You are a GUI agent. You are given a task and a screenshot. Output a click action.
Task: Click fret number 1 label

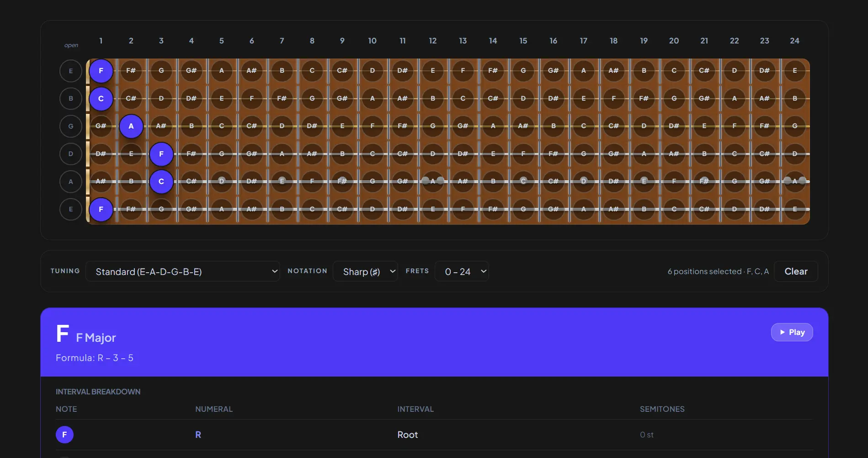tap(101, 41)
